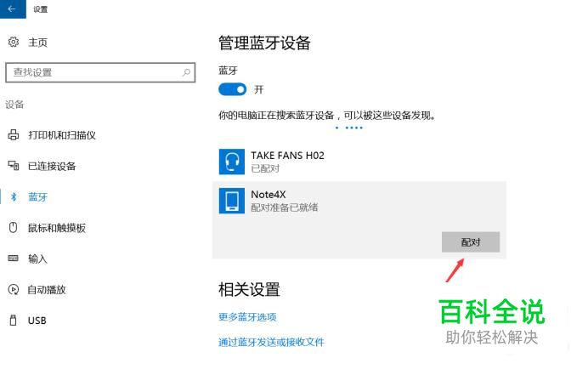
Task: Click the 已配对 status text
Action: [265, 168]
